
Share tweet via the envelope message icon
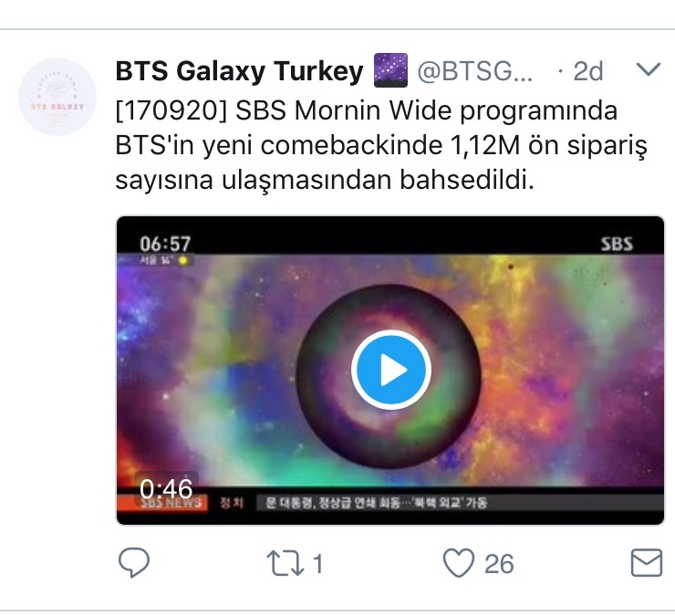[x=646, y=562]
